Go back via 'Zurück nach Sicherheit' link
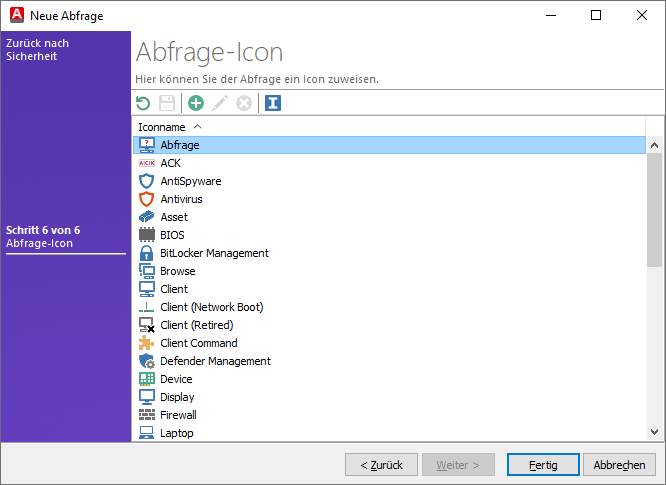Screen dimensions: 666x485 click(37, 50)
